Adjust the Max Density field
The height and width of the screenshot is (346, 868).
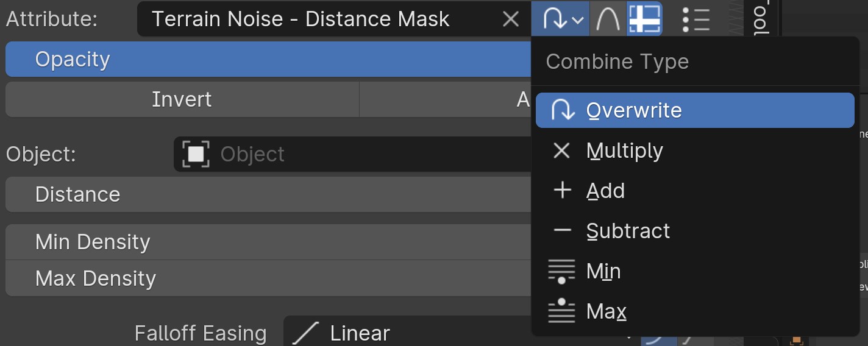(268, 278)
